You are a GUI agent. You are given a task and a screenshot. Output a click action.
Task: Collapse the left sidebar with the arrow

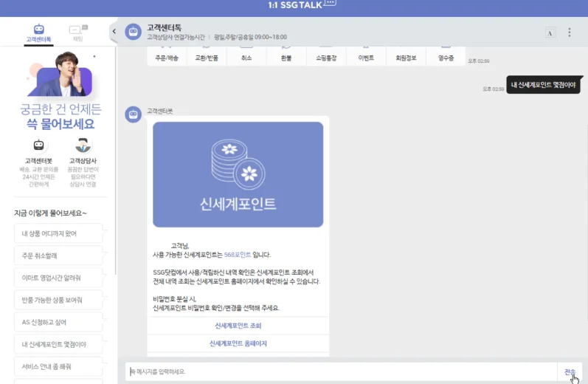[114, 32]
